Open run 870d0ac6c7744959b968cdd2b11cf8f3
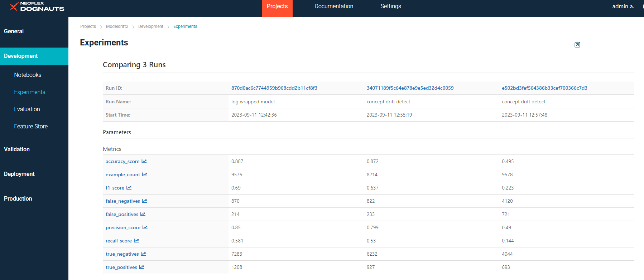This screenshot has width=644, height=280. point(274,88)
